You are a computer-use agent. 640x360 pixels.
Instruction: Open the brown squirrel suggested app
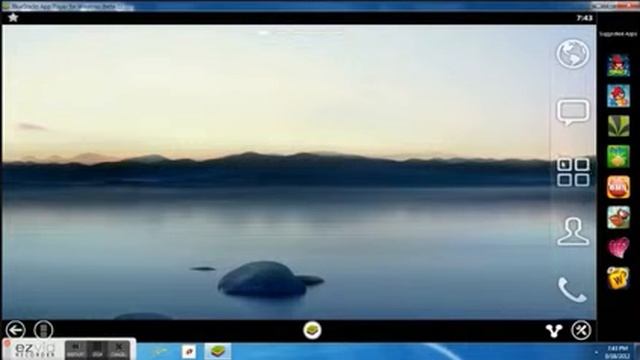[x=618, y=217]
